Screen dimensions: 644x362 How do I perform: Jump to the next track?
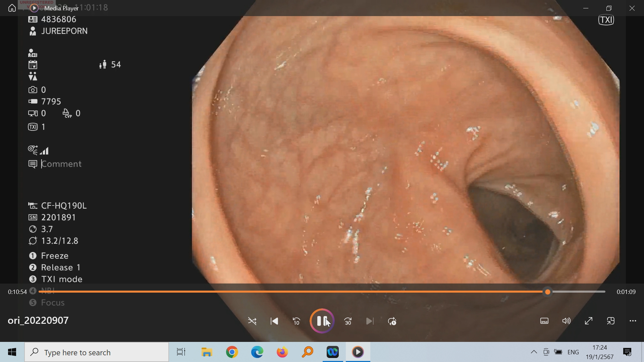(x=370, y=321)
